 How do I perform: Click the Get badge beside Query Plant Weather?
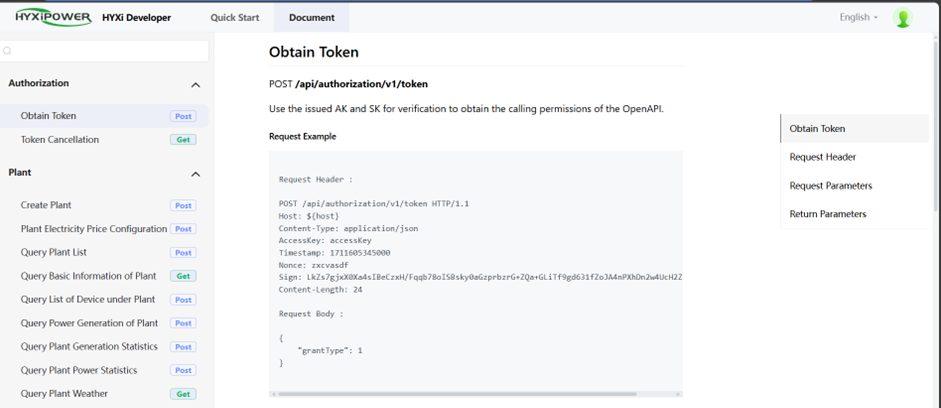point(182,394)
